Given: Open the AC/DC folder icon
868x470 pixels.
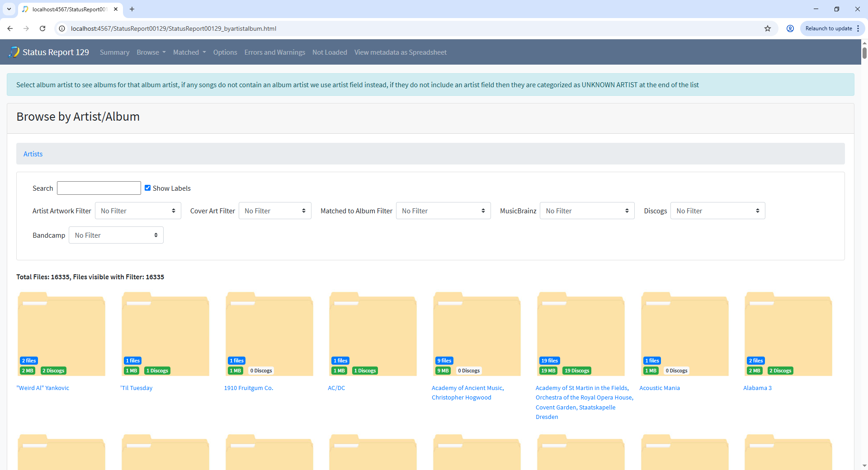Looking at the screenshot, I should (373, 334).
